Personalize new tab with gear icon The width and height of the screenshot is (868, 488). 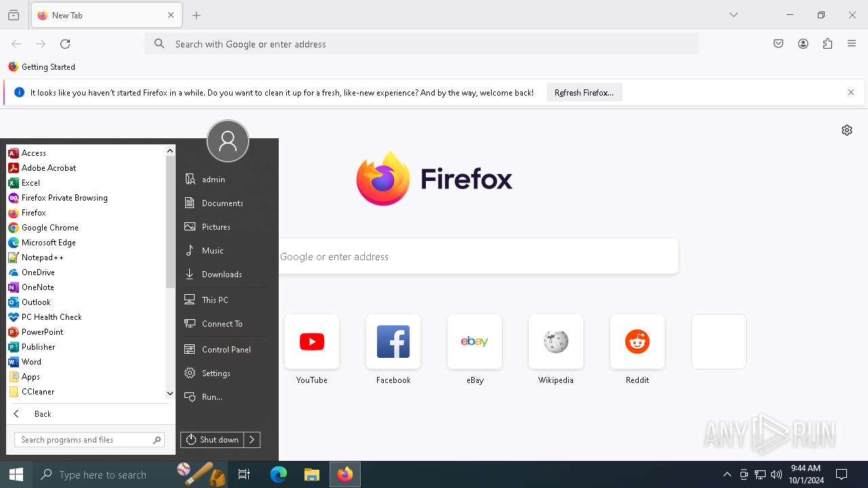coord(847,130)
